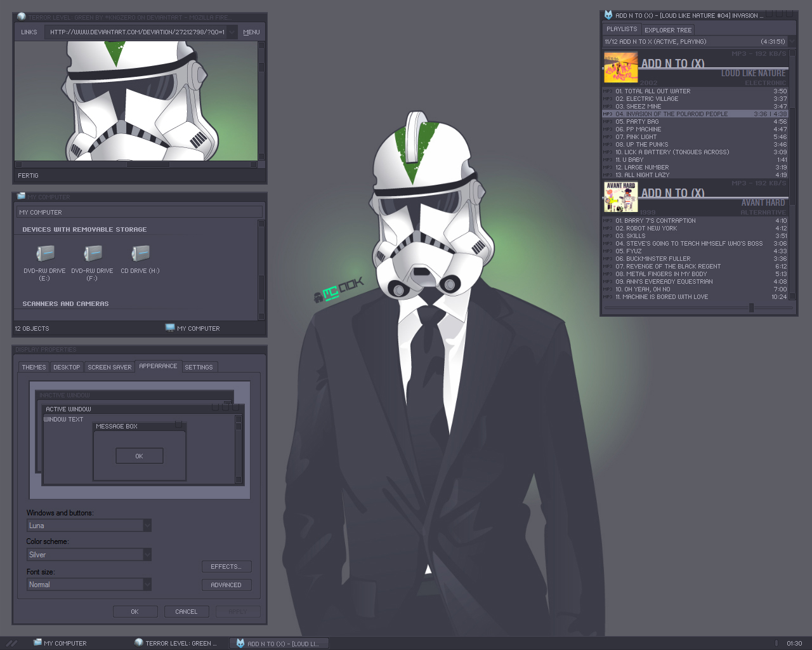This screenshot has width=812, height=650.
Task: Select the Appearance tab
Action: 158,366
